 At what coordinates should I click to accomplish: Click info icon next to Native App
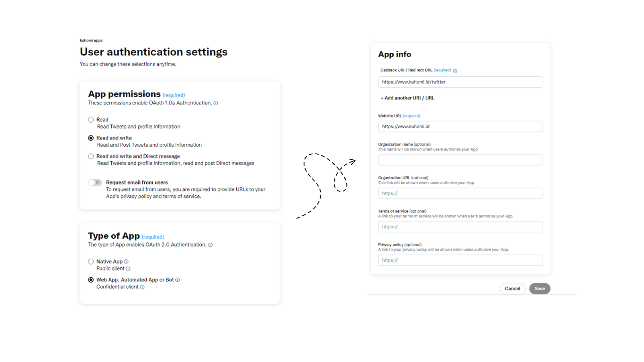[x=126, y=262]
